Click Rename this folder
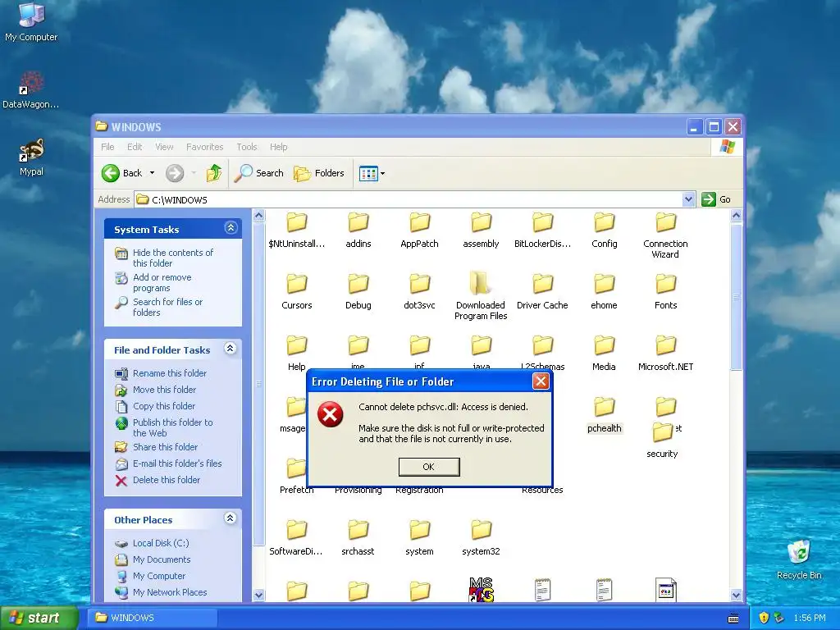Image resolution: width=840 pixels, height=630 pixels. pyautogui.click(x=169, y=373)
